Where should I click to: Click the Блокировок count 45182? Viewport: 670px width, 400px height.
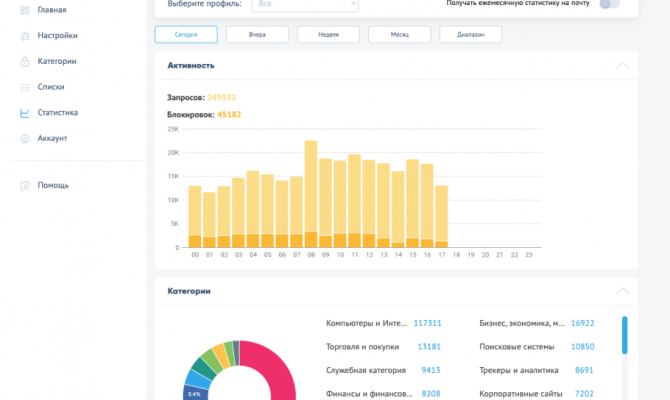(x=229, y=115)
